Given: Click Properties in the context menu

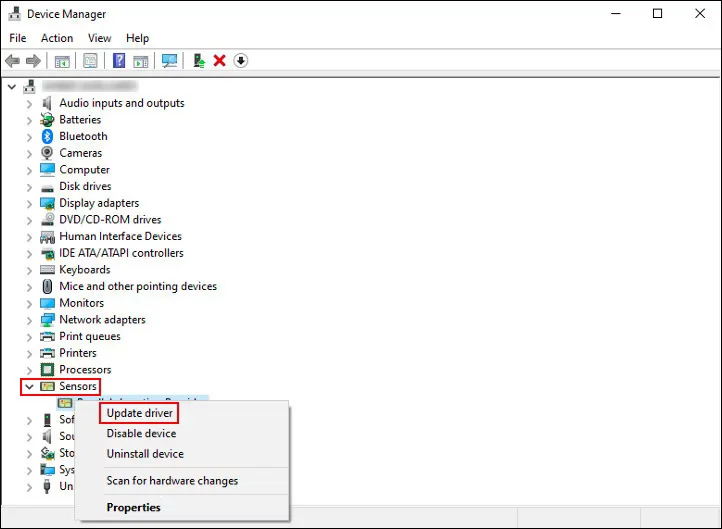Looking at the screenshot, I should click(x=134, y=507).
